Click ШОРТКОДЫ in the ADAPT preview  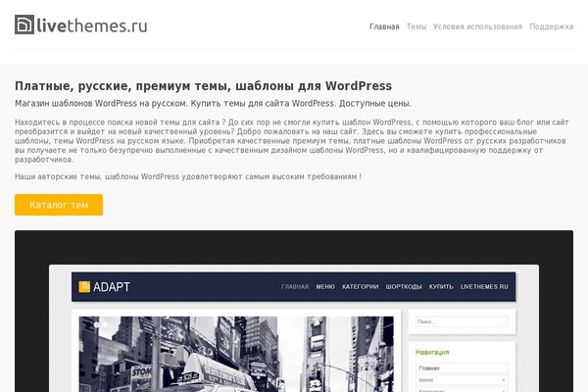[x=404, y=286]
